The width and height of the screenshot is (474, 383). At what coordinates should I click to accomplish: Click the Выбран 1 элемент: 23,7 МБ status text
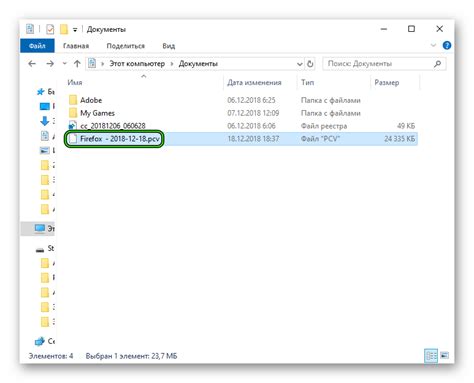pos(131,356)
